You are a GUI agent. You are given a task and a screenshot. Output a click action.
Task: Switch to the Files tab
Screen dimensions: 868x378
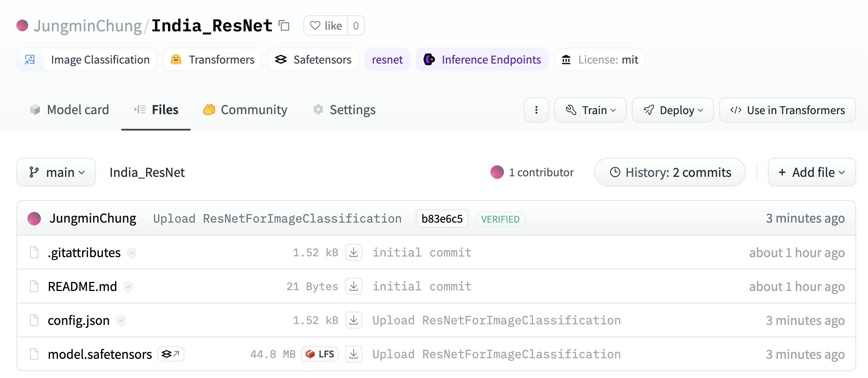coord(156,110)
